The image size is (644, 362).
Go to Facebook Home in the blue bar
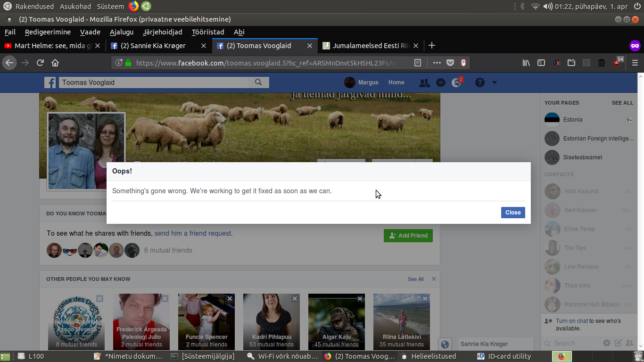pos(396,82)
